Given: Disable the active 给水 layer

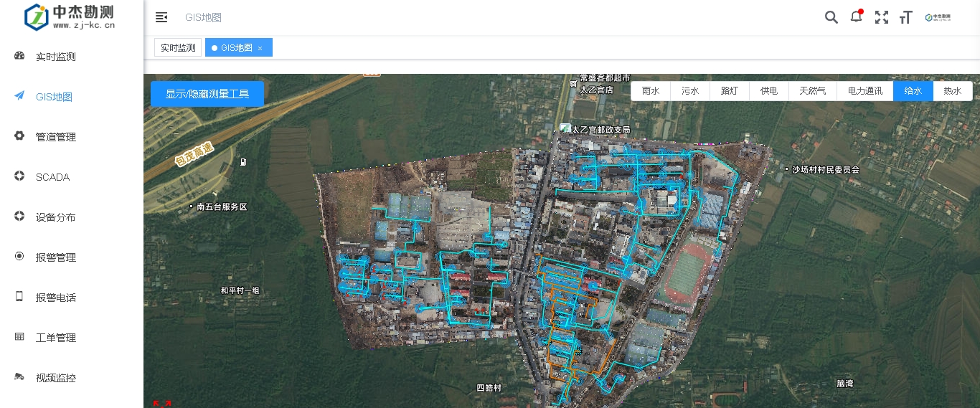Looking at the screenshot, I should coord(913,91).
